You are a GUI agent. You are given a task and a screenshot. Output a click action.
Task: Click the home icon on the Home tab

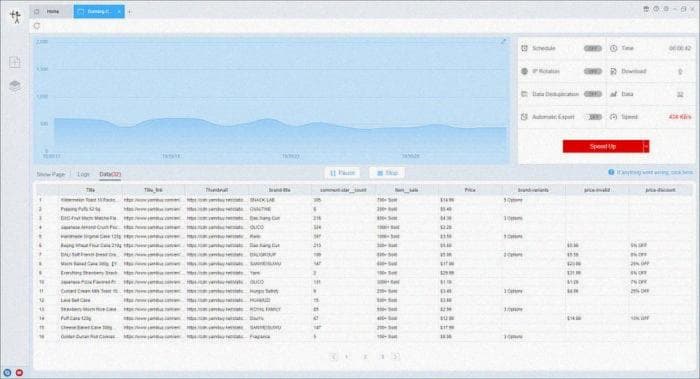pyautogui.click(x=37, y=12)
